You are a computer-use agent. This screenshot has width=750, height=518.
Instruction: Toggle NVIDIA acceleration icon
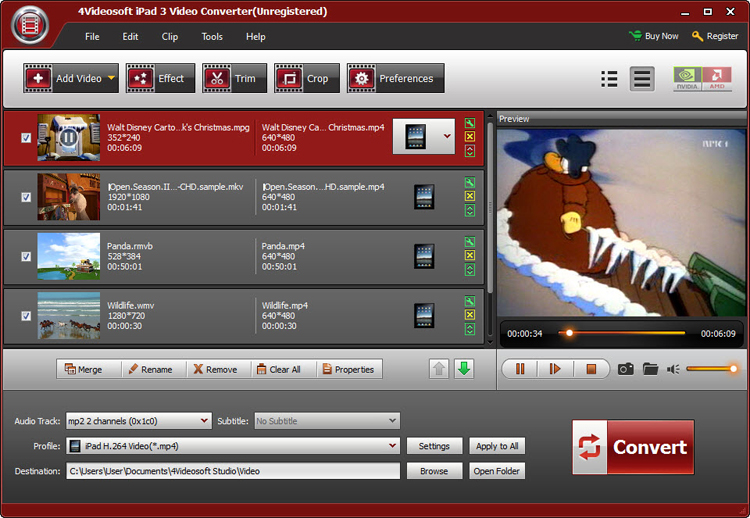click(687, 79)
